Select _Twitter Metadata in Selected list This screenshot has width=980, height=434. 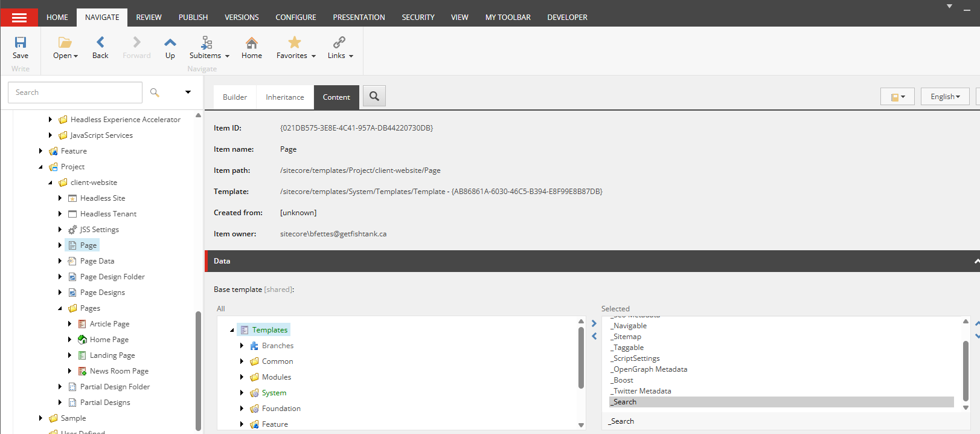[781, 391]
